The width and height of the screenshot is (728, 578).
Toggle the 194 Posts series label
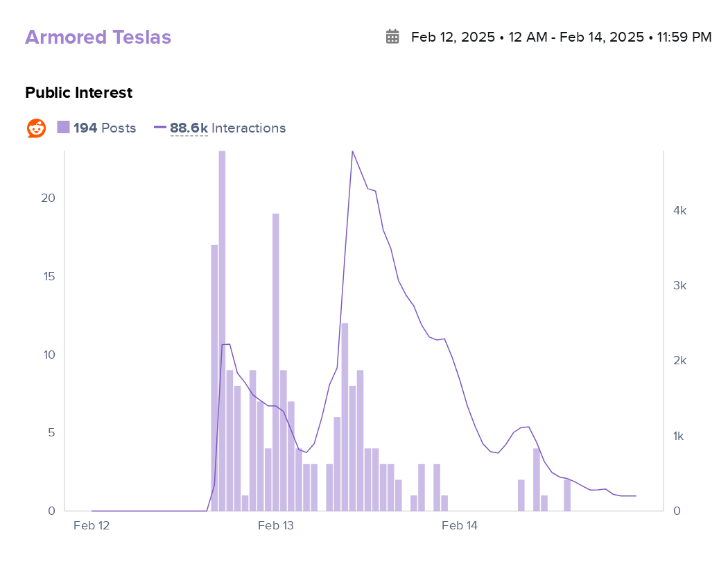click(105, 128)
